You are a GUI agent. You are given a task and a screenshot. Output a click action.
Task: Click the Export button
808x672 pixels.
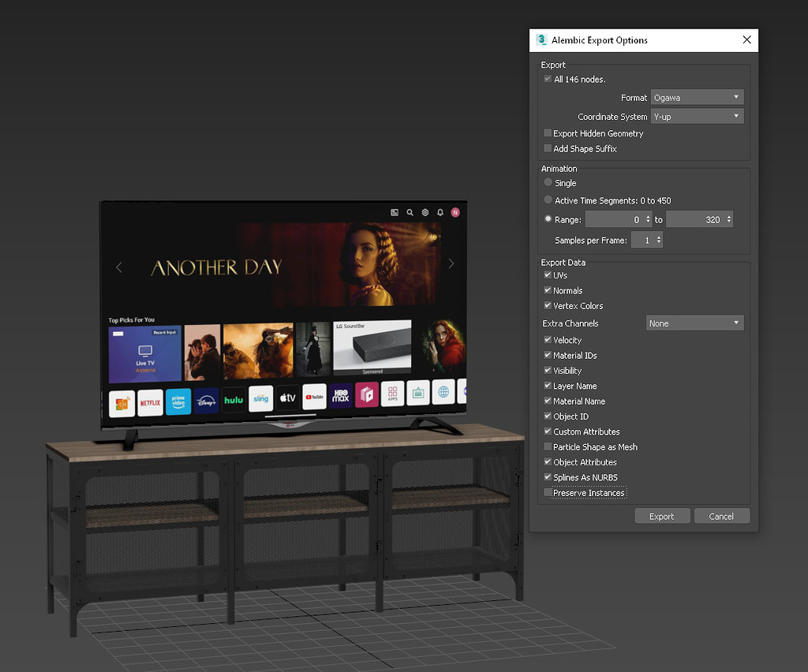pyautogui.click(x=662, y=516)
